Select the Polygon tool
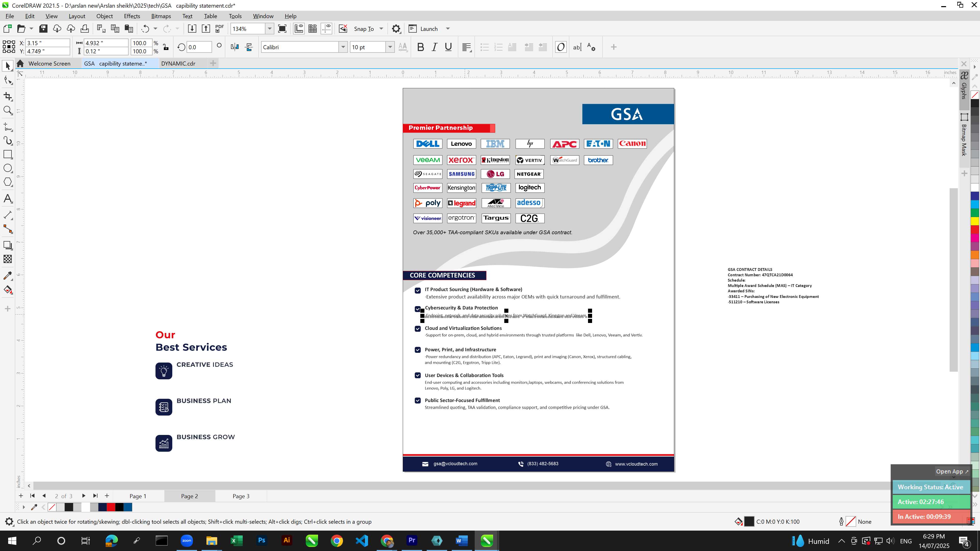The height and width of the screenshot is (551, 980). tap(8, 182)
